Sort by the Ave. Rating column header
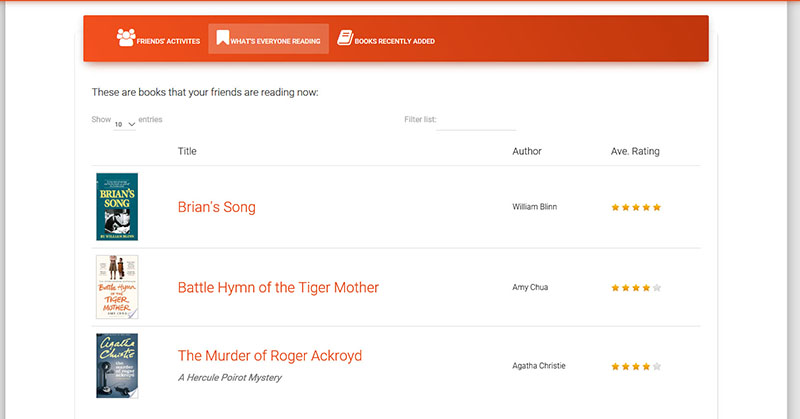 (635, 151)
